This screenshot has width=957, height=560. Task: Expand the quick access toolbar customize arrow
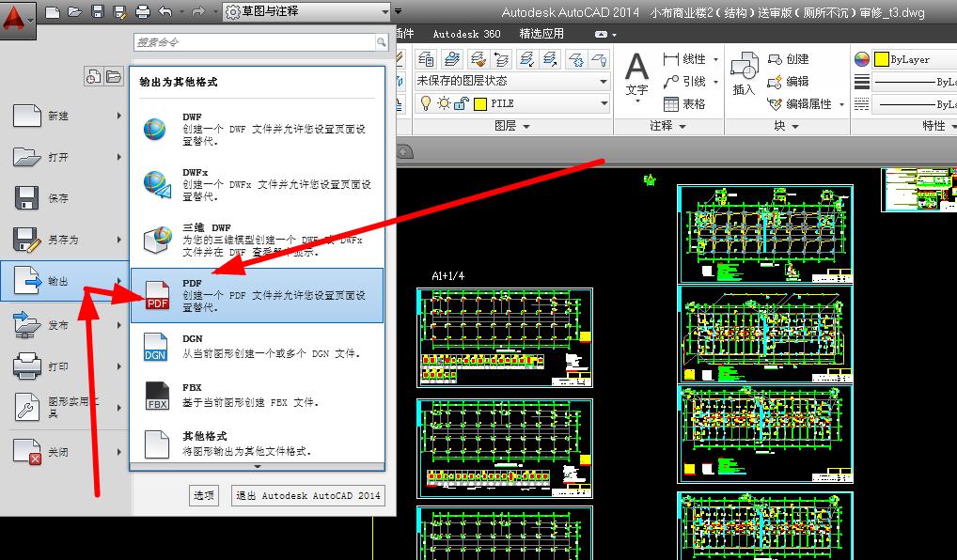[x=398, y=11]
